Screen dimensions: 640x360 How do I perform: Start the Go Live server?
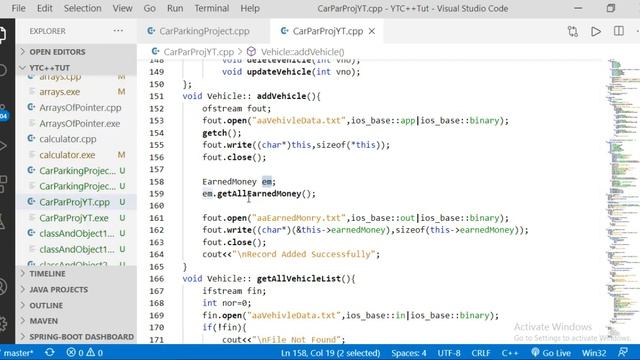pos(551,353)
